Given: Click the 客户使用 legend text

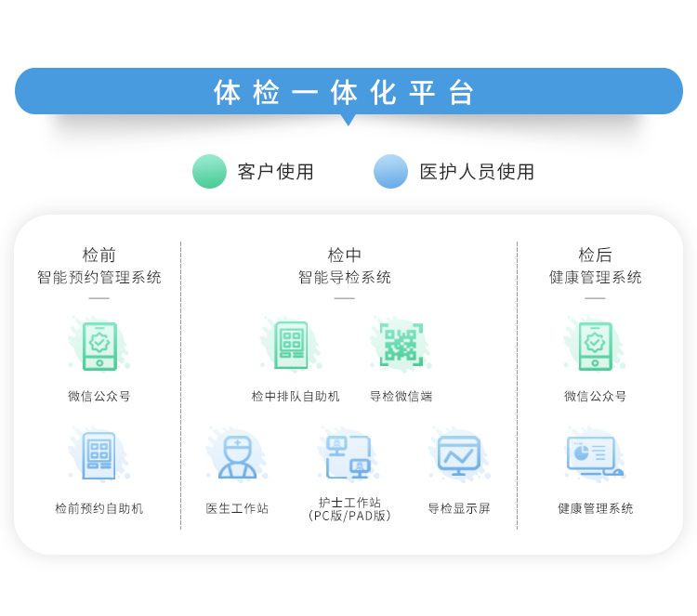Looking at the screenshot, I should (x=275, y=172).
